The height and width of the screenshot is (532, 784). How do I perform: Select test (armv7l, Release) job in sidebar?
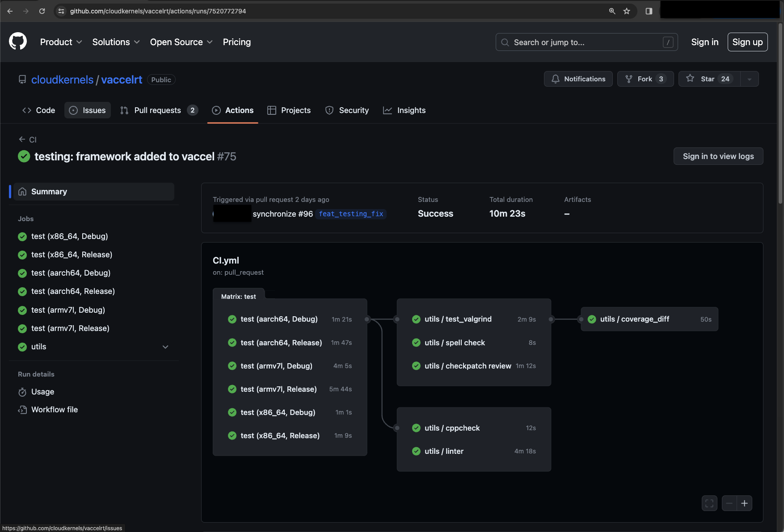point(70,328)
